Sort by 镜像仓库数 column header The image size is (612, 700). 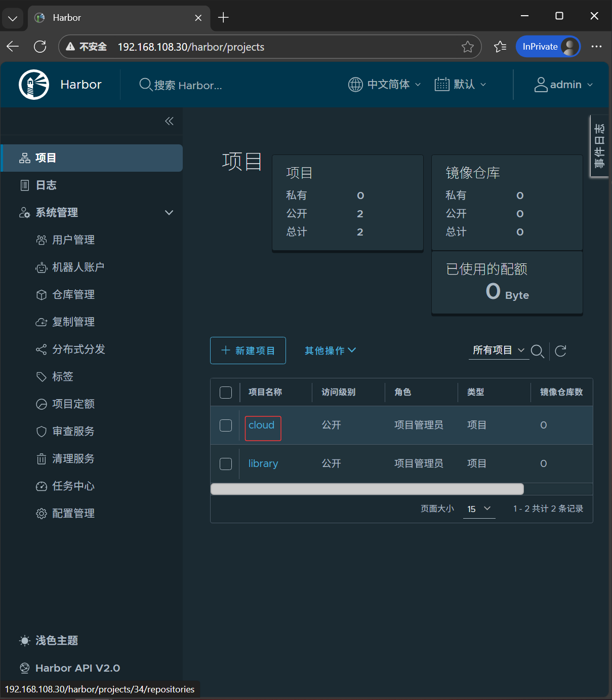pyautogui.click(x=561, y=393)
